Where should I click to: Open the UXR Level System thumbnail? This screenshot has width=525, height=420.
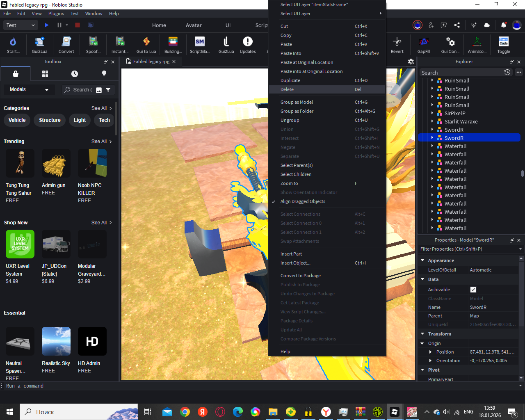pyautogui.click(x=20, y=244)
